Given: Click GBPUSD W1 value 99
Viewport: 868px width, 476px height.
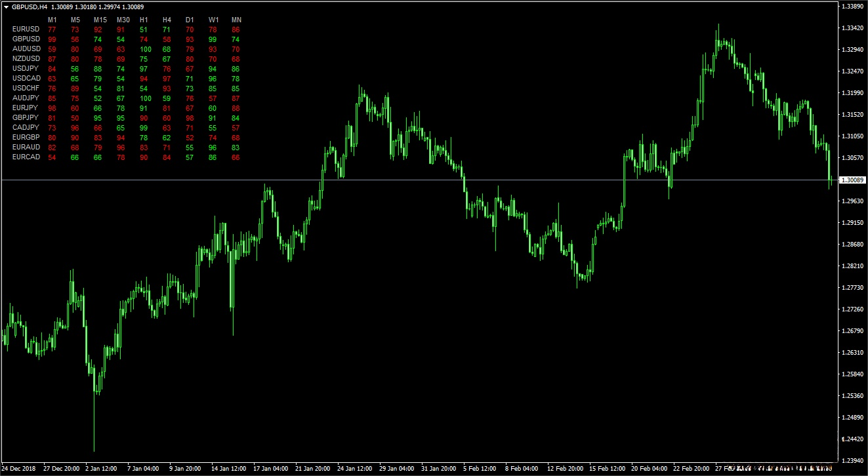Looking at the screenshot, I should (x=213, y=39).
